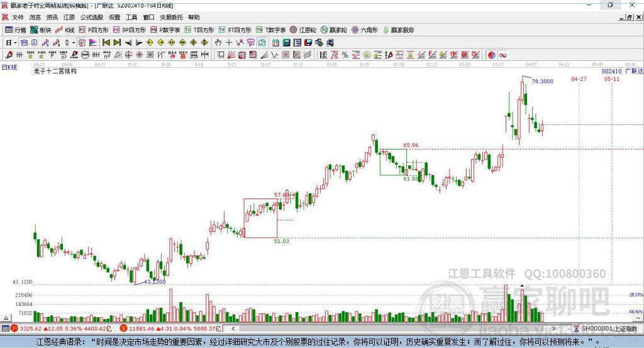Open the 帮助 menu
The width and height of the screenshot is (644, 348).
(x=194, y=17)
